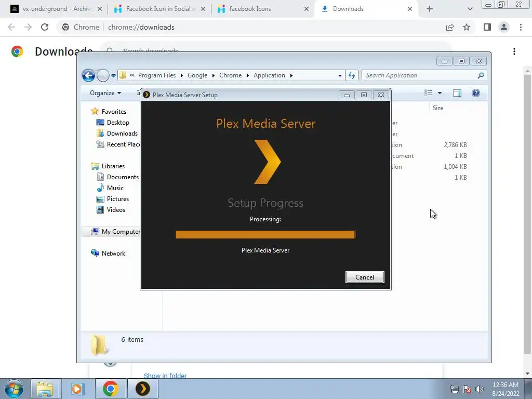532x399 pixels.
Task: Open File Explorer from the taskbar
Action: click(x=45, y=389)
